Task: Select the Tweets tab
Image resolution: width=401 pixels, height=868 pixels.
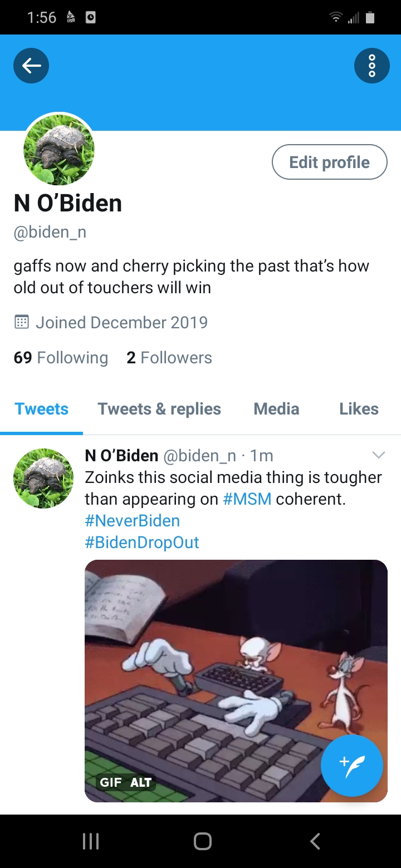Action: click(42, 409)
